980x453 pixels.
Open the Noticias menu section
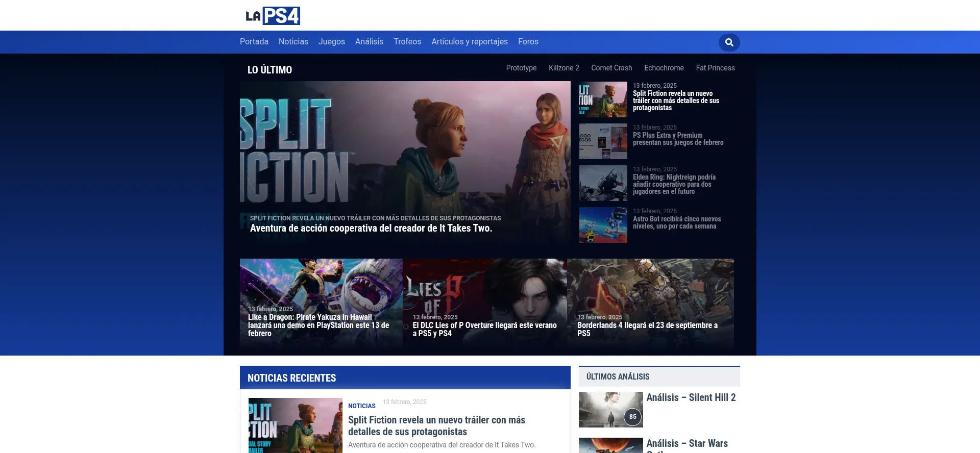(293, 42)
